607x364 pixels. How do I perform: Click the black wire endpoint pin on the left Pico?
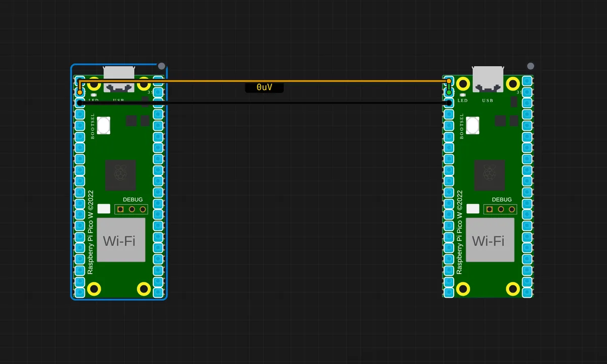(80, 103)
